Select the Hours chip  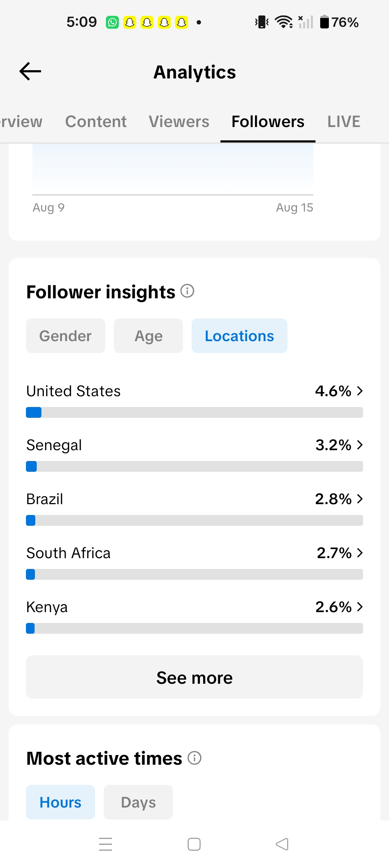[x=61, y=802]
